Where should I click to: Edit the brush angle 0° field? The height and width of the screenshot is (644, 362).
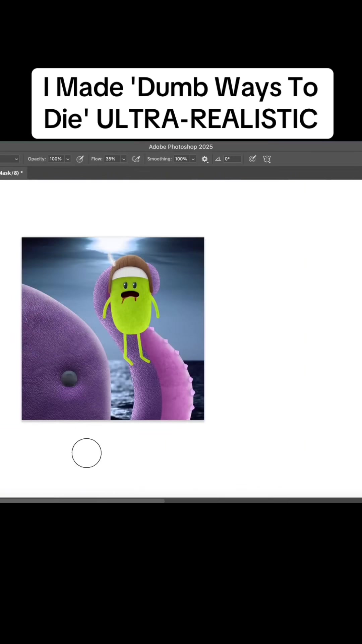(x=232, y=159)
